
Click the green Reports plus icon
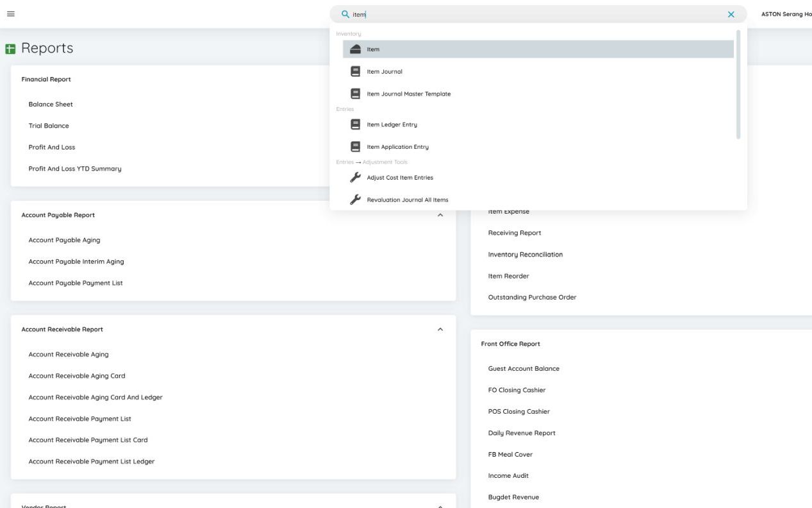10,49
